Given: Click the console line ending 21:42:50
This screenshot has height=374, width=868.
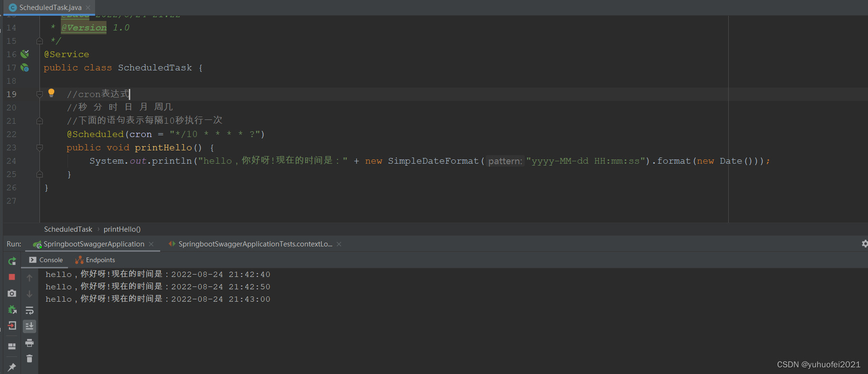Looking at the screenshot, I should (158, 286).
